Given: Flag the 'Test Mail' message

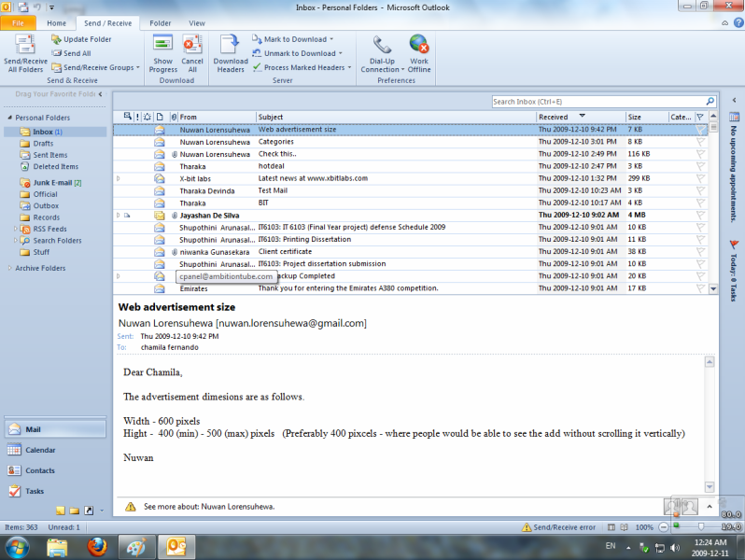Looking at the screenshot, I should click(700, 190).
